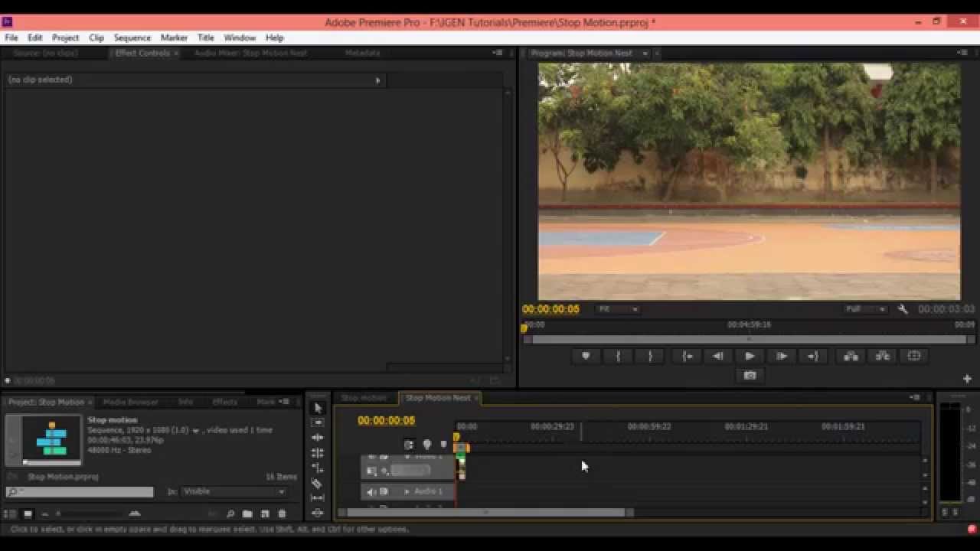Switch Project panel to Icon view
This screenshot has width=980, height=551.
(28, 514)
